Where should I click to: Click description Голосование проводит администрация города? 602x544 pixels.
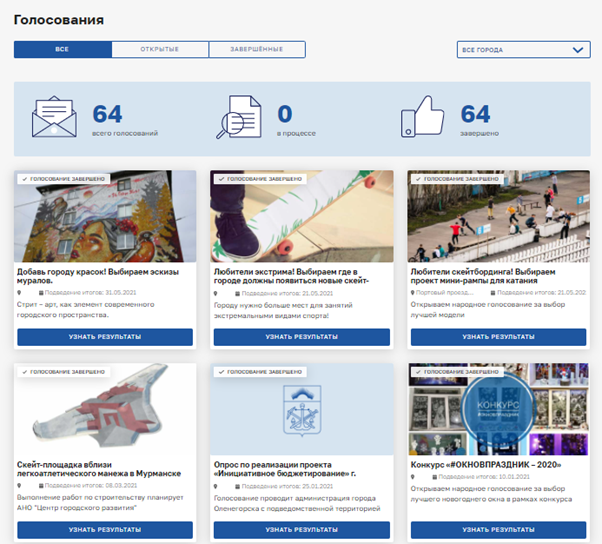point(297,503)
